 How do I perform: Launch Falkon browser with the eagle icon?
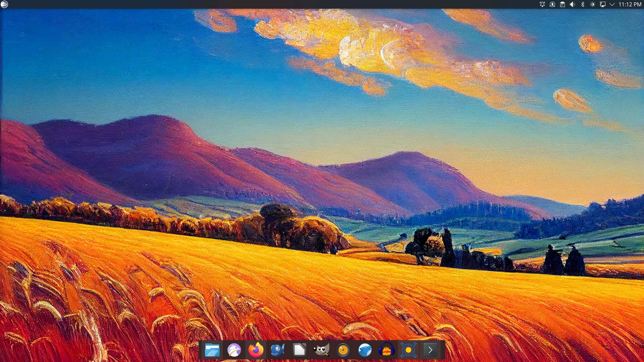tap(234, 350)
